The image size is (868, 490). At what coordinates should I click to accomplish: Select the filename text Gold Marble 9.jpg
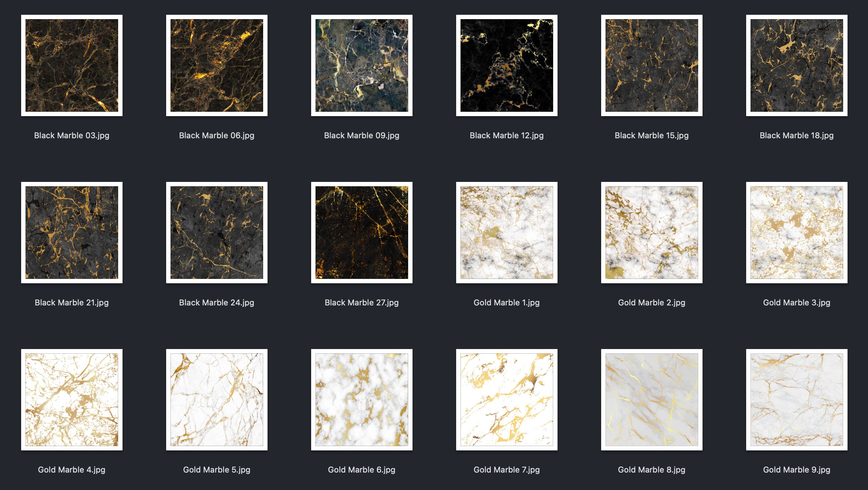point(796,470)
